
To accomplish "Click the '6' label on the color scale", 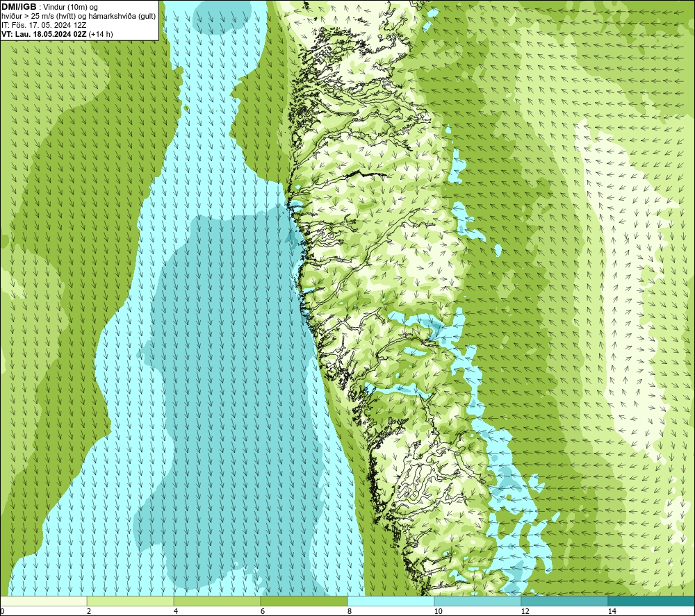I will pyautogui.click(x=263, y=612).
